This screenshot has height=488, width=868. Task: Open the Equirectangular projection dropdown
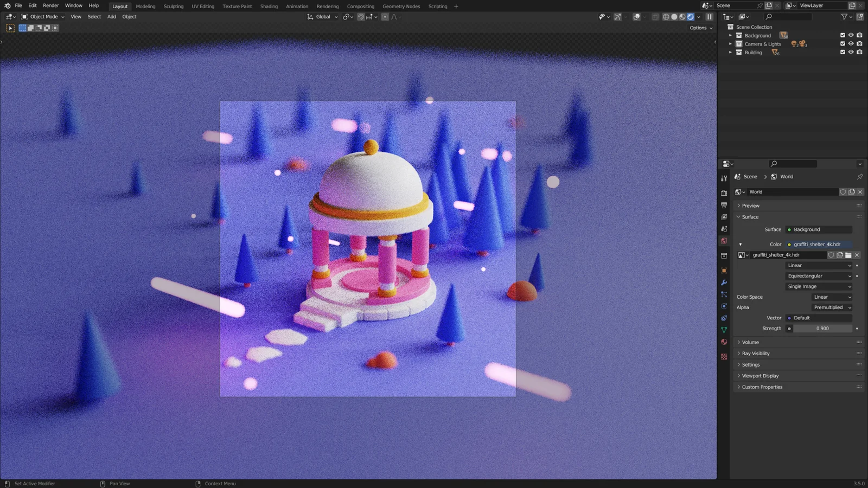[x=819, y=276]
